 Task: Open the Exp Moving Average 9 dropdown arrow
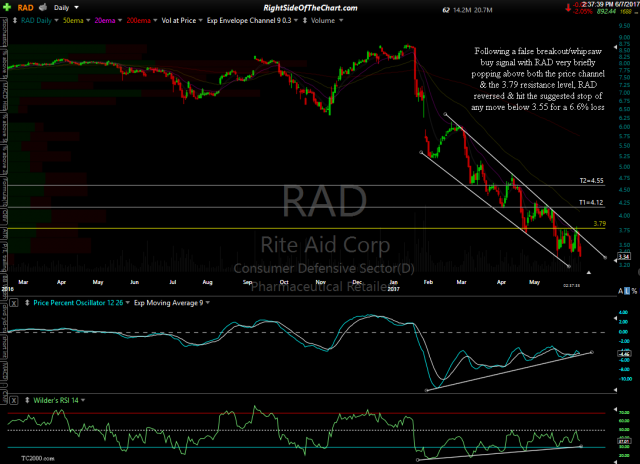[208, 303]
